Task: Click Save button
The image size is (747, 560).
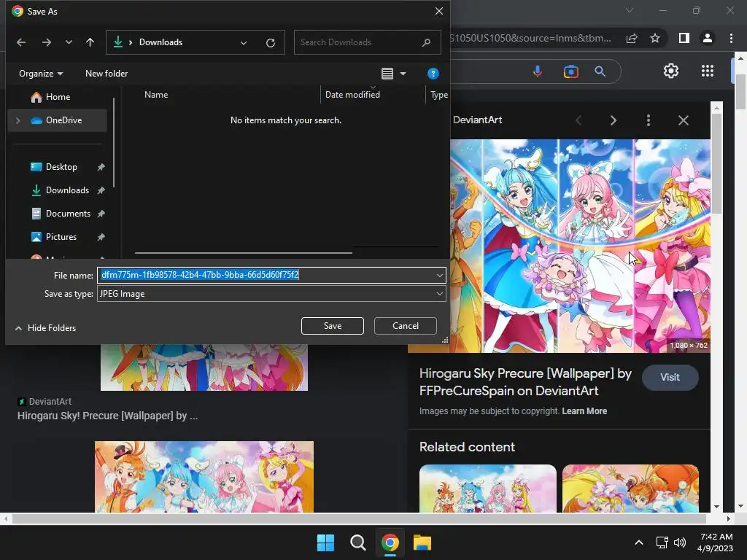Action: [x=333, y=326]
